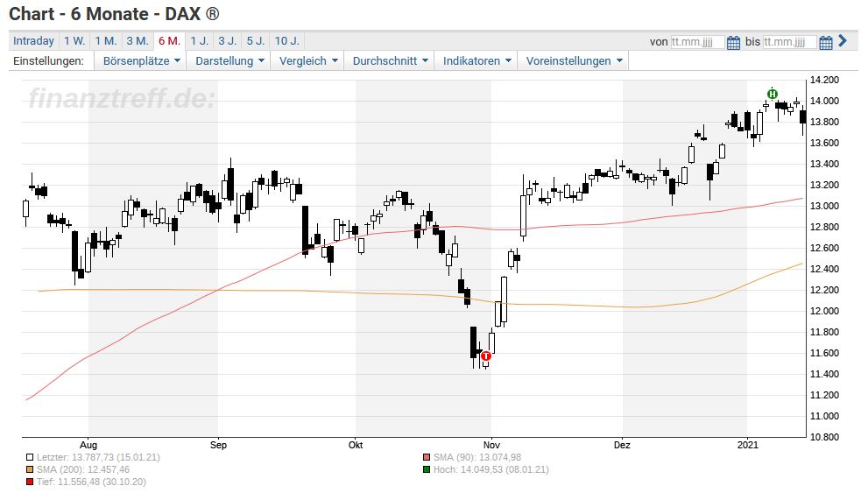Viewport: 868px width, 493px height.
Task: Click 'SMA (200): 12.457,46' legend text
Action: tap(83, 469)
